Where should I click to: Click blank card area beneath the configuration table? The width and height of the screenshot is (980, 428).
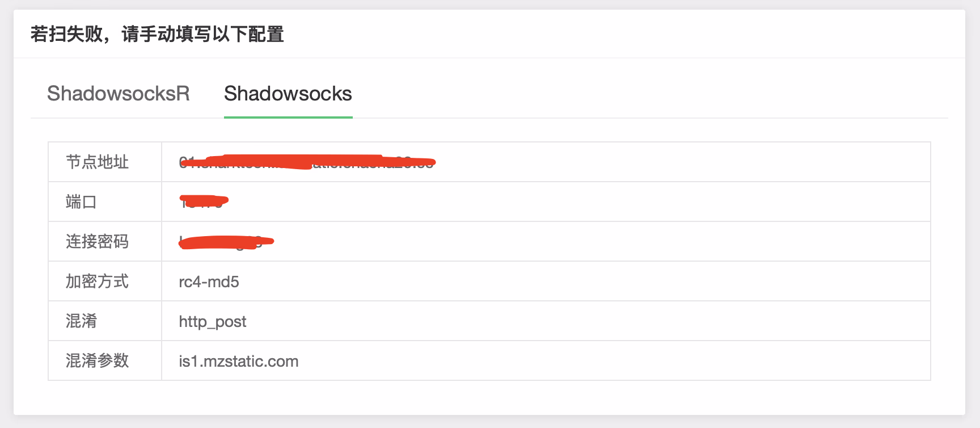click(488, 397)
